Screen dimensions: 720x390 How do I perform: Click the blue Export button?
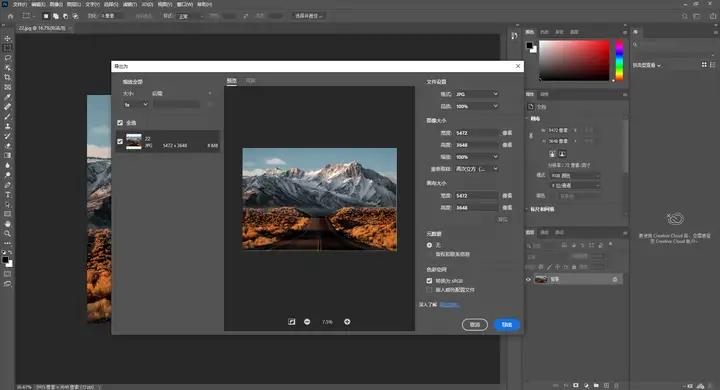506,324
